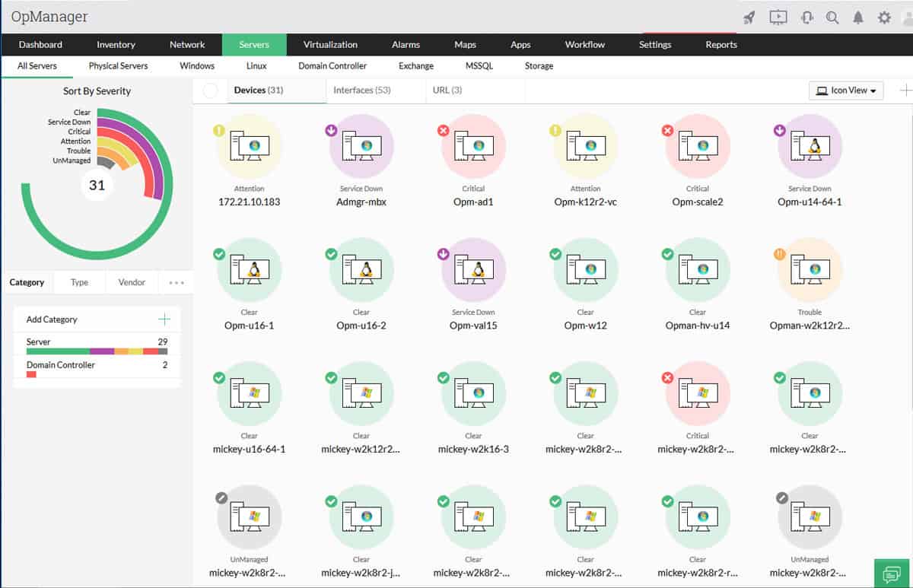The height and width of the screenshot is (588, 913).
Task: Click the plus icon next to Add Category
Action: click(164, 319)
